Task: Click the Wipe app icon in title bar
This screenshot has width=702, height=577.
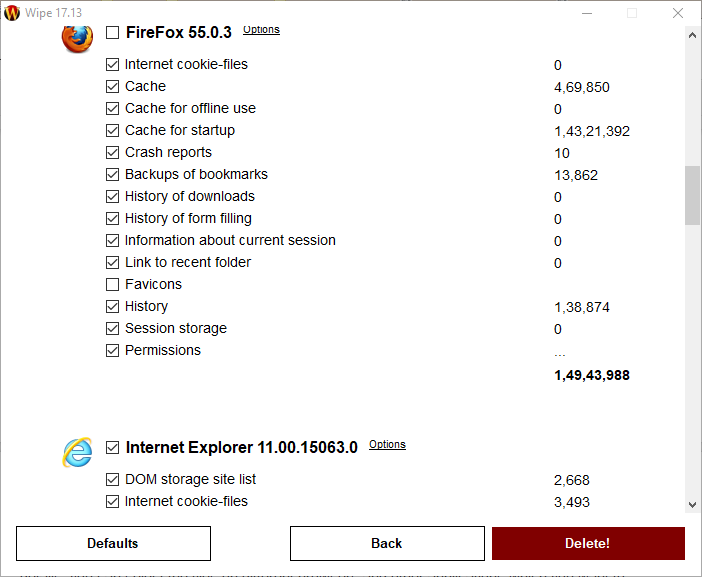Action: coord(12,13)
